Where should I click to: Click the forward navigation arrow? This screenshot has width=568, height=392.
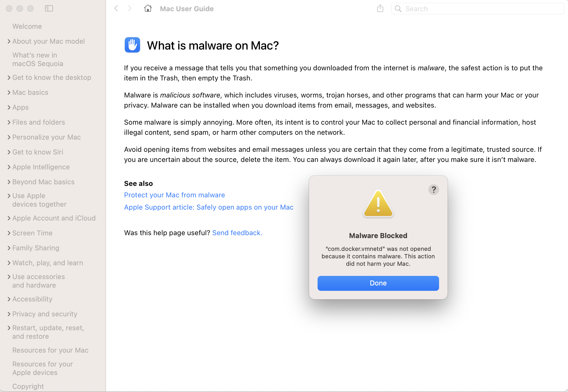[129, 8]
